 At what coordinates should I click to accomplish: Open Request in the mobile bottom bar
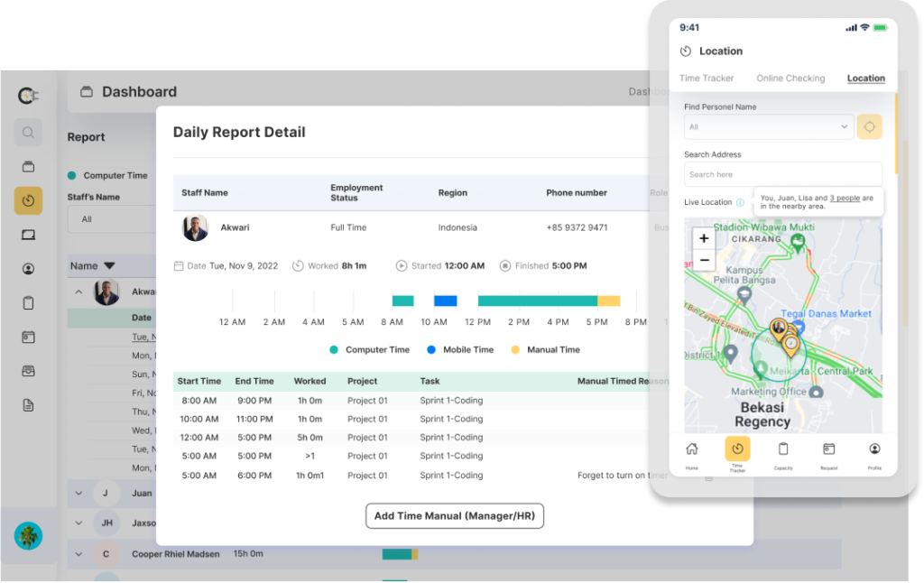tap(827, 449)
